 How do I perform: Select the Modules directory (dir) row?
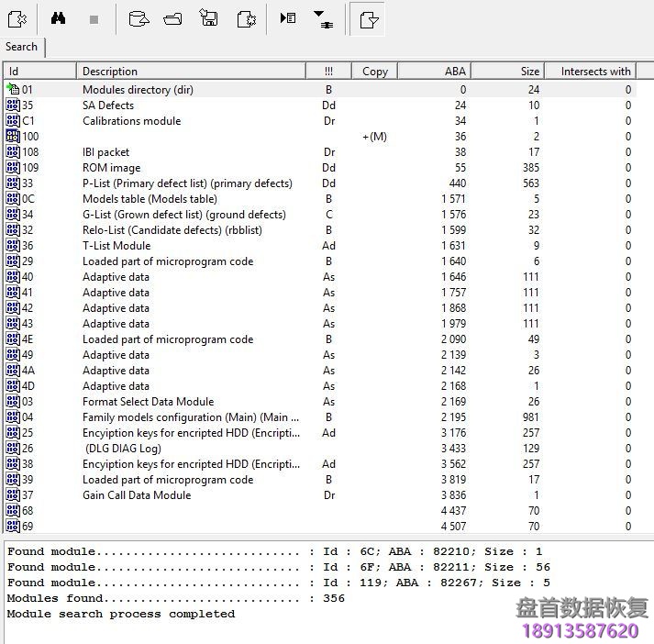(139, 90)
